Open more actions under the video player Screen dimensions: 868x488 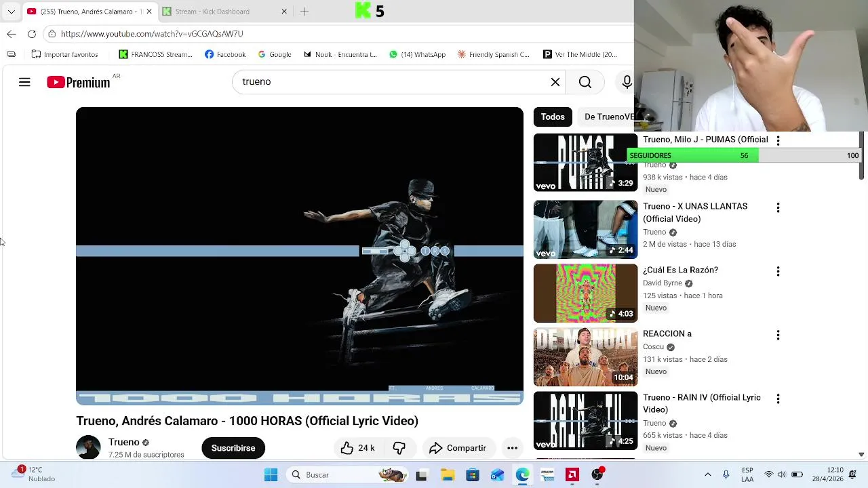(513, 448)
